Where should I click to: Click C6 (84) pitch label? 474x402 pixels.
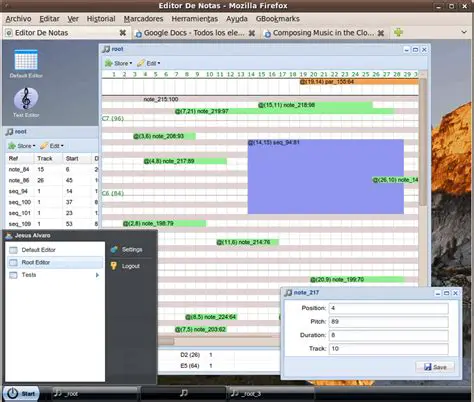point(113,193)
